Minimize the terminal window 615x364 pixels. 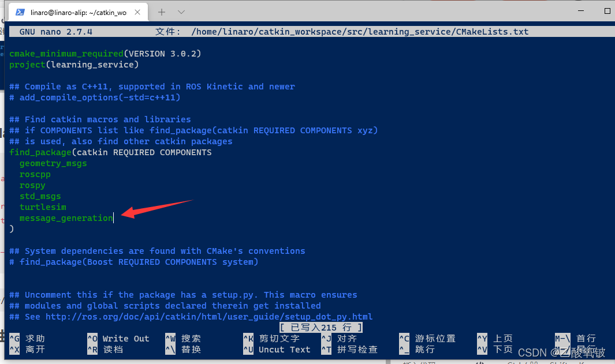tap(581, 11)
